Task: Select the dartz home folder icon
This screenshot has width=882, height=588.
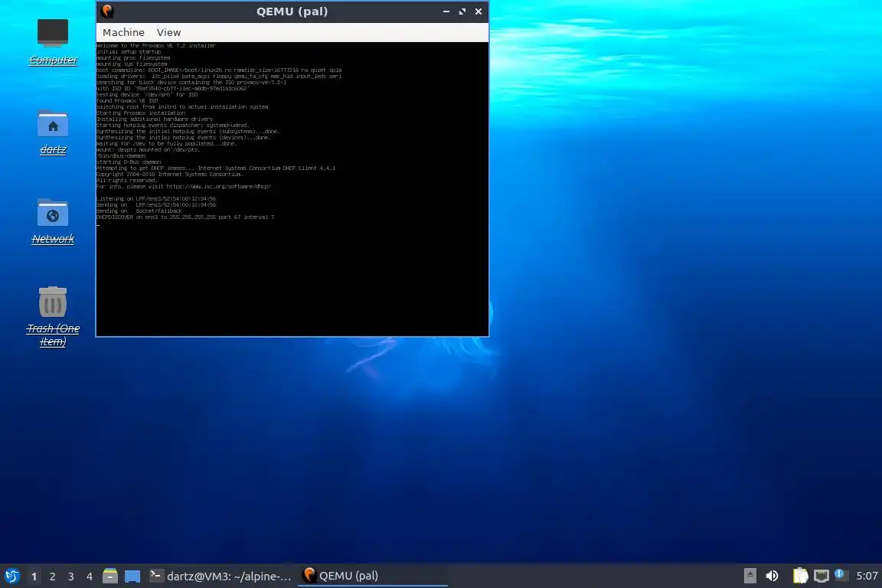Action: point(53,132)
